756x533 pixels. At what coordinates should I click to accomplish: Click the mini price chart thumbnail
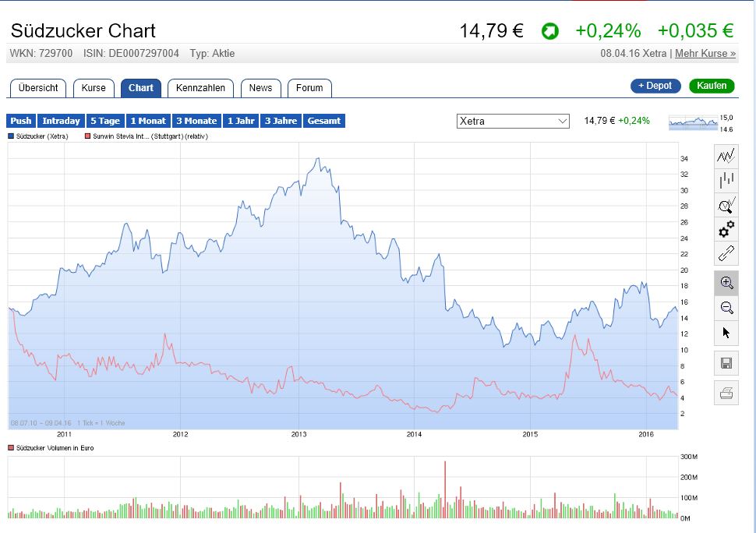coord(693,122)
